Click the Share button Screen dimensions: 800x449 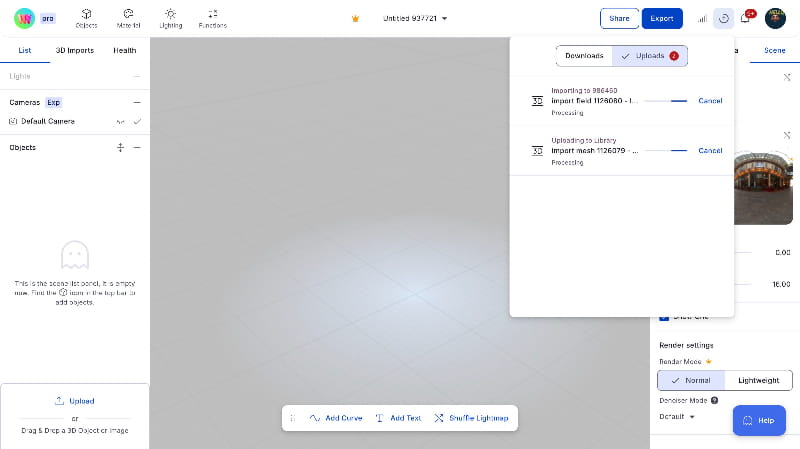coord(619,18)
